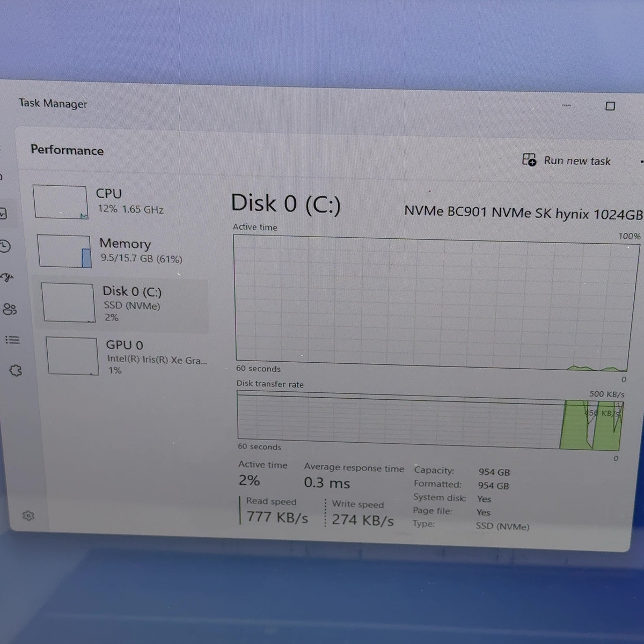Click the "Average response time" label
Screen dimensions: 644x644
[354, 468]
